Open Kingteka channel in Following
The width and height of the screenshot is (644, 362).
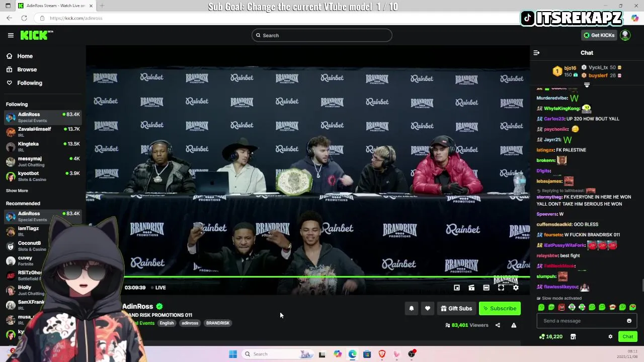43,147
